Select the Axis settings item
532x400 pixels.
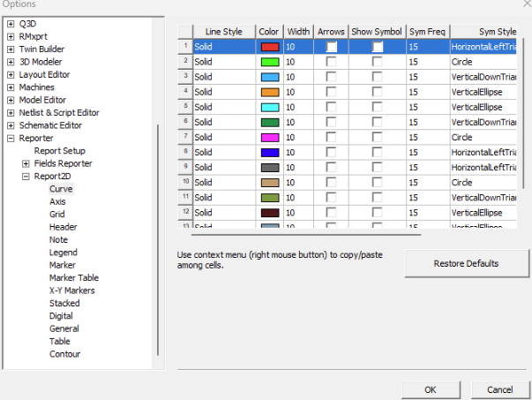click(x=57, y=202)
